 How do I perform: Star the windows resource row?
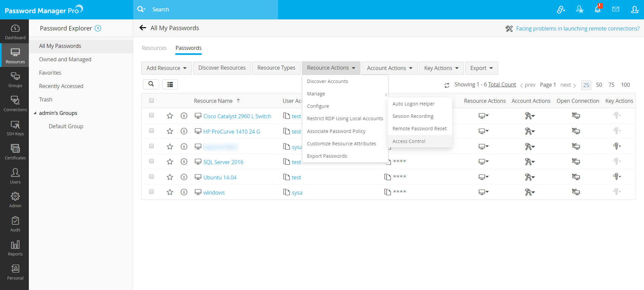[170, 192]
